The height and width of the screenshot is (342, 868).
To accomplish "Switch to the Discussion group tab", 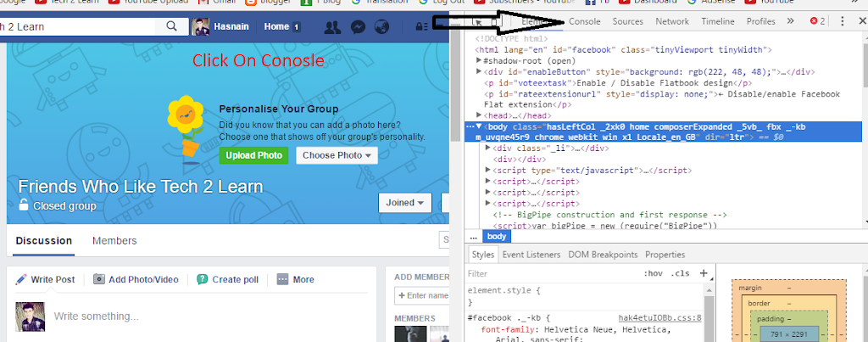I will coord(44,240).
